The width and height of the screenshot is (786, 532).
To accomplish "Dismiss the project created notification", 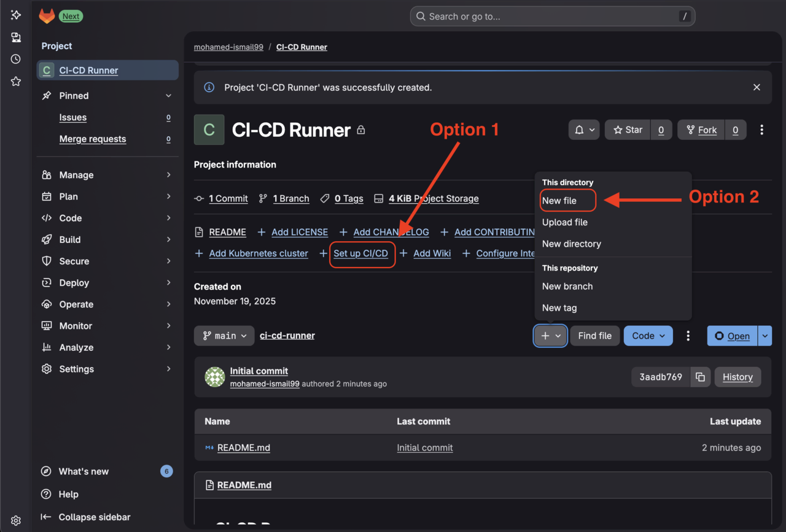I will click(757, 87).
